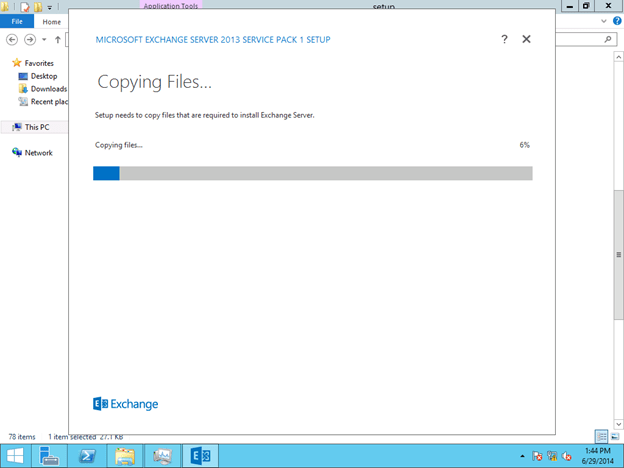Open Network in the navigation pane
The width and height of the screenshot is (624, 468).
tap(38, 153)
